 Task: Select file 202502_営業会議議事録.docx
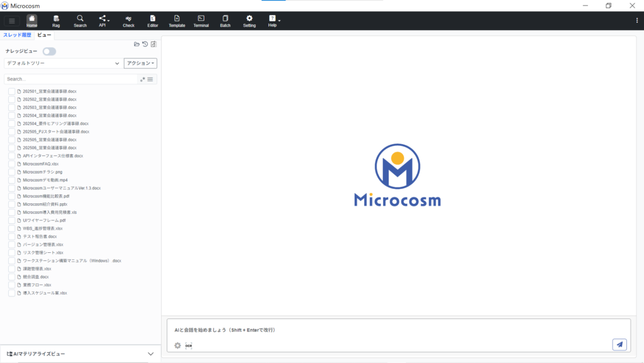[50, 99]
